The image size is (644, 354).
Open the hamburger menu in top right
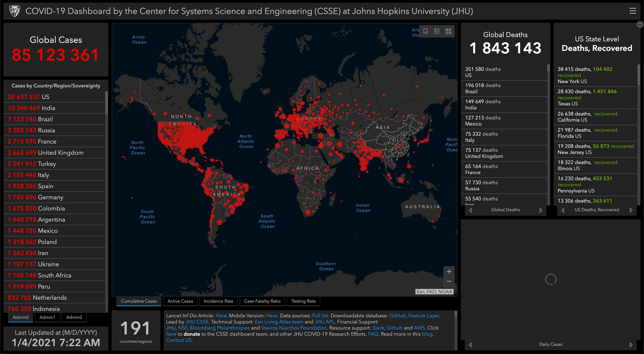point(633,11)
